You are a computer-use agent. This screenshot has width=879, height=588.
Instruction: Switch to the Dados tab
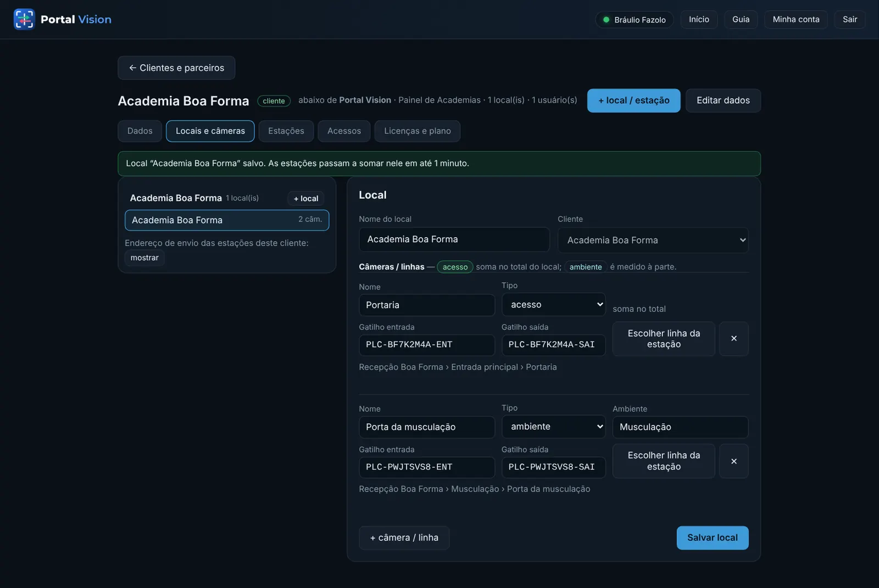tap(140, 131)
